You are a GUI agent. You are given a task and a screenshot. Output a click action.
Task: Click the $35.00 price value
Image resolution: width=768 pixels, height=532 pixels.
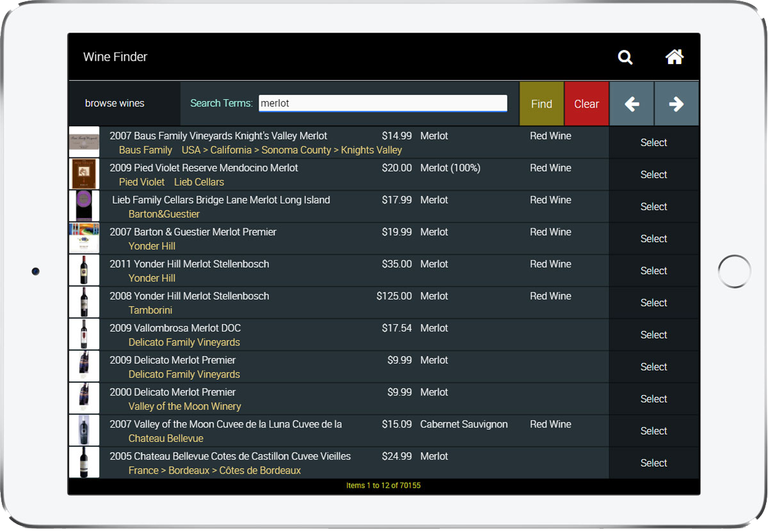[397, 264]
